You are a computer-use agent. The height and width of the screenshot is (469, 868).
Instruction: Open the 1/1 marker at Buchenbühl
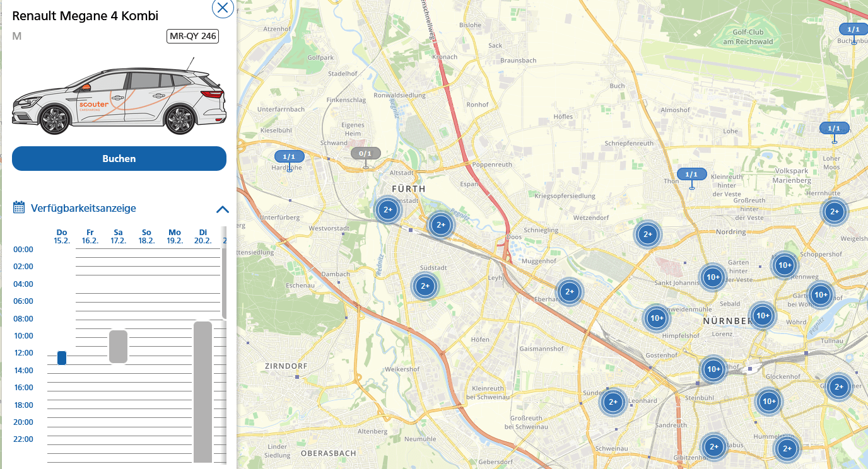coord(853,30)
